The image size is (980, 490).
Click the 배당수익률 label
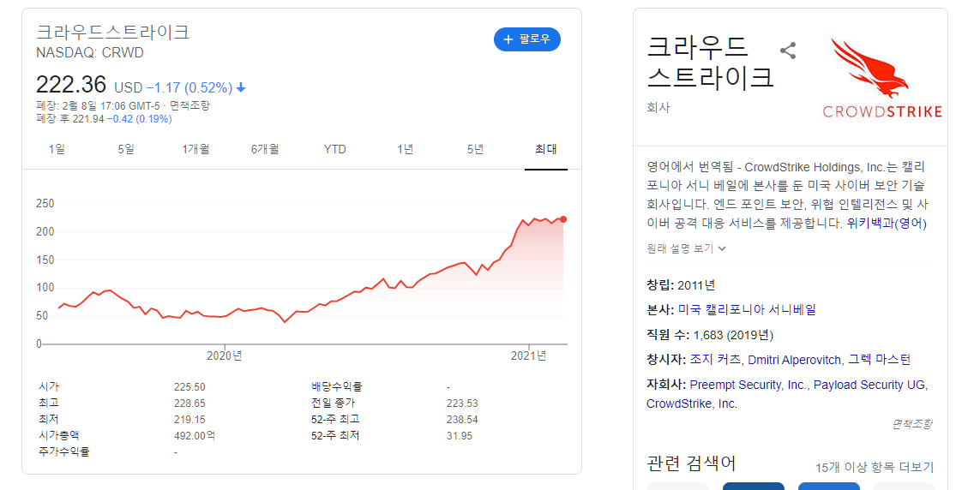(336, 387)
